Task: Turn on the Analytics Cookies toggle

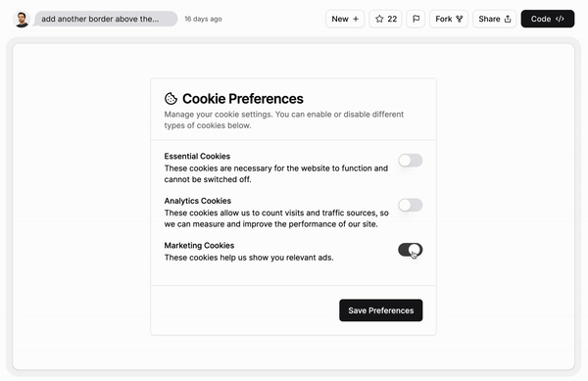Action: (x=411, y=205)
